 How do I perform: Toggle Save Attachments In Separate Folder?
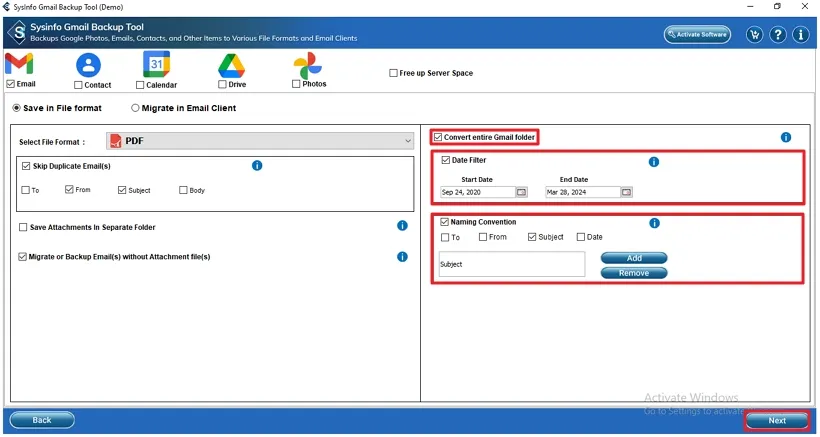coord(24,227)
